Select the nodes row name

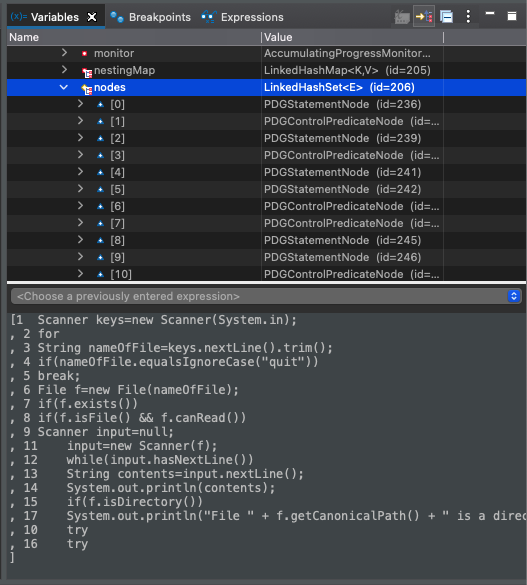[x=110, y=87]
